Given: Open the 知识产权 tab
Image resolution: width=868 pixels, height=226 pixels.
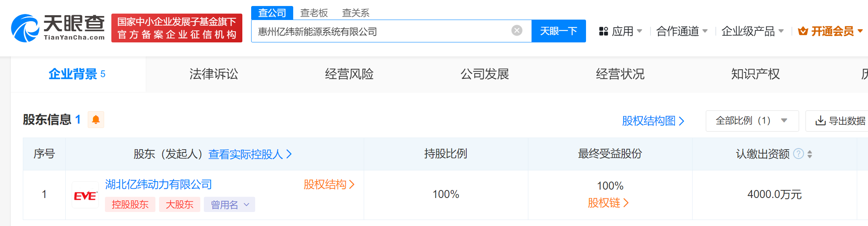Looking at the screenshot, I should (755, 74).
